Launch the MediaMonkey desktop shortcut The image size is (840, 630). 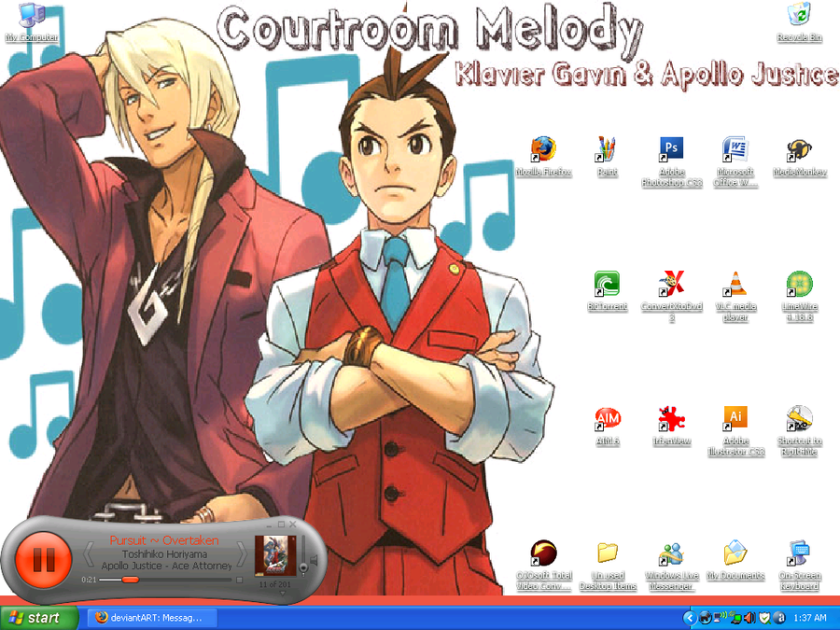pos(800,158)
